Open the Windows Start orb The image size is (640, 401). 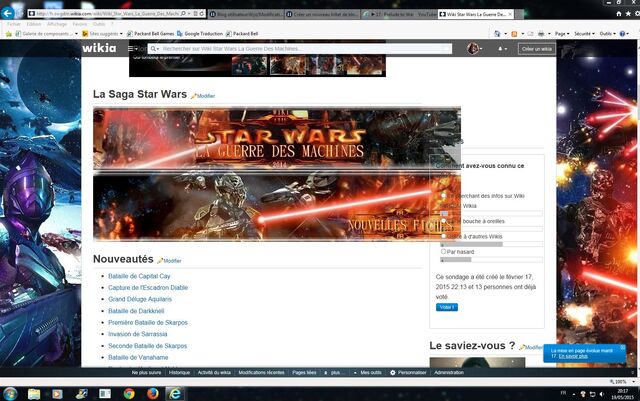coord(9,394)
